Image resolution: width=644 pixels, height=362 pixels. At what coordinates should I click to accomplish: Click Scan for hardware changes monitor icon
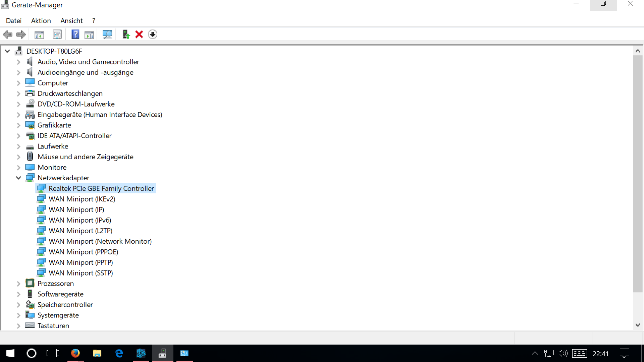tap(107, 35)
